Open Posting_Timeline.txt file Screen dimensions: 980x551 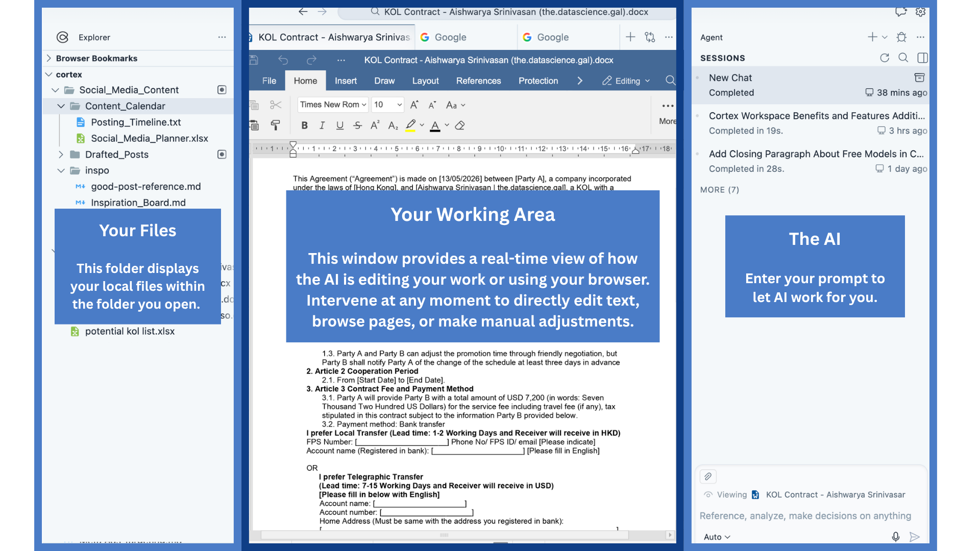point(136,122)
